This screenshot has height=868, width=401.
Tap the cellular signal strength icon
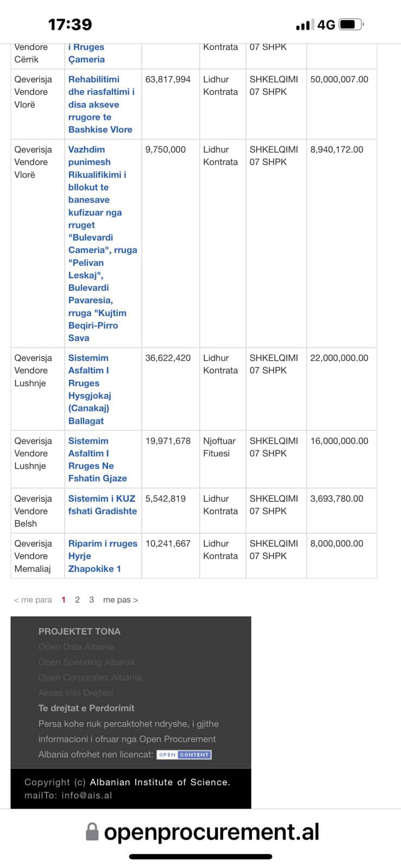click(303, 25)
